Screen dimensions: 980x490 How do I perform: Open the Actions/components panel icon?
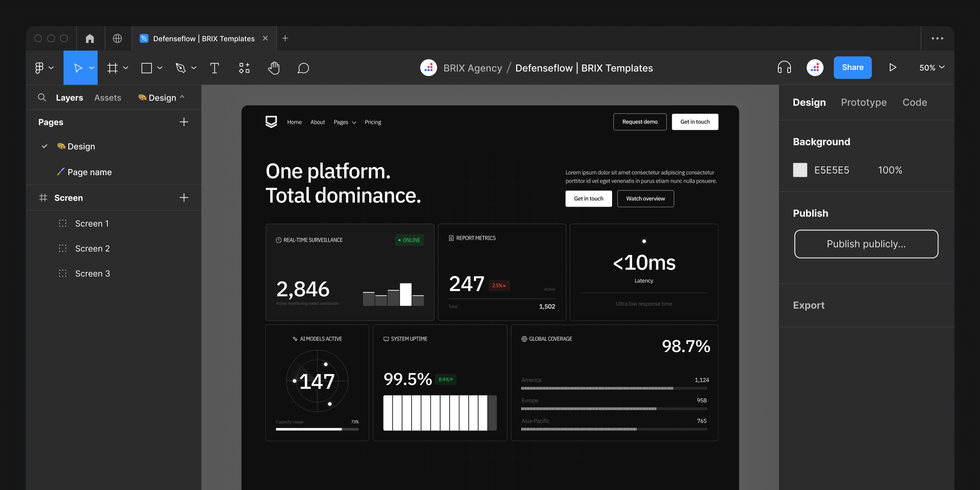tap(244, 68)
